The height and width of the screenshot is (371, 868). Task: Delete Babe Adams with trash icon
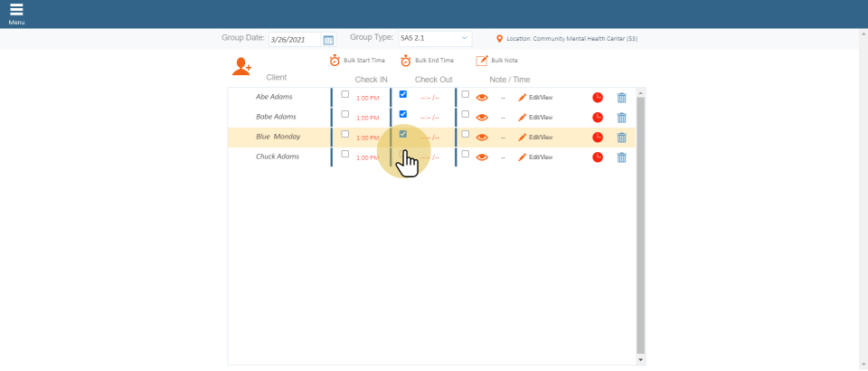coord(621,118)
